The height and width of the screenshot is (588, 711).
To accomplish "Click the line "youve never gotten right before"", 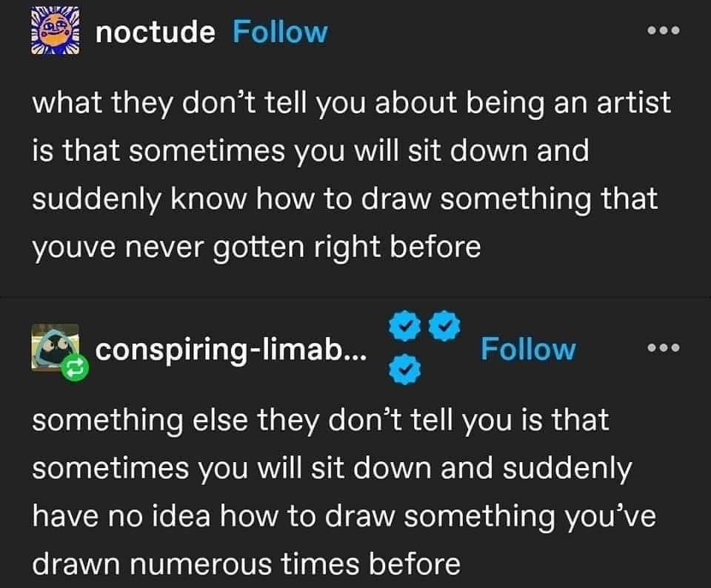I will (x=256, y=247).
